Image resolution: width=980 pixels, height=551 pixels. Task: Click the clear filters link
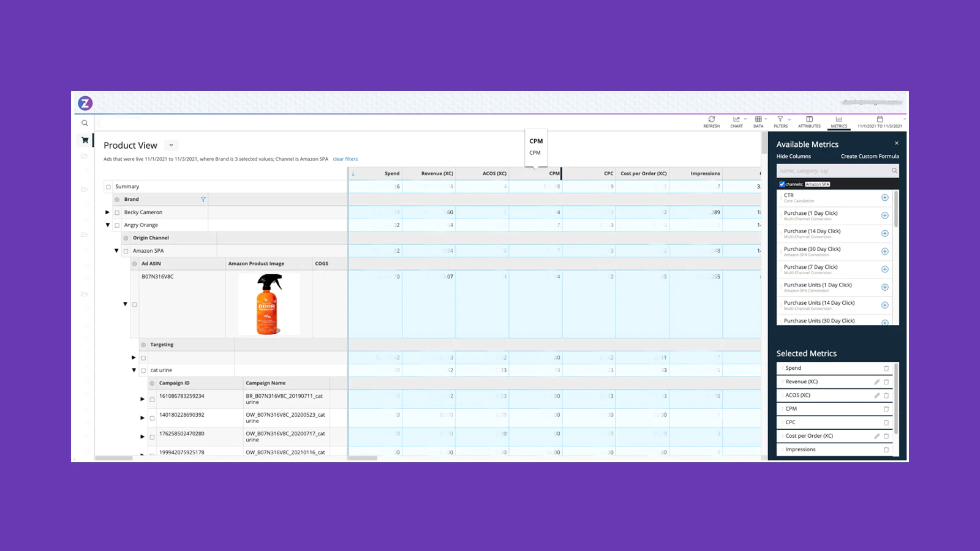tap(345, 159)
